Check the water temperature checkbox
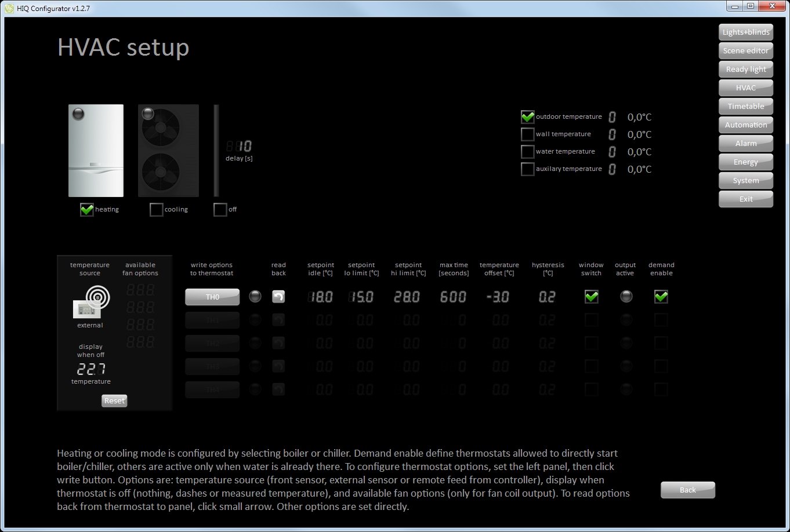This screenshot has height=532, width=790. 527,152
